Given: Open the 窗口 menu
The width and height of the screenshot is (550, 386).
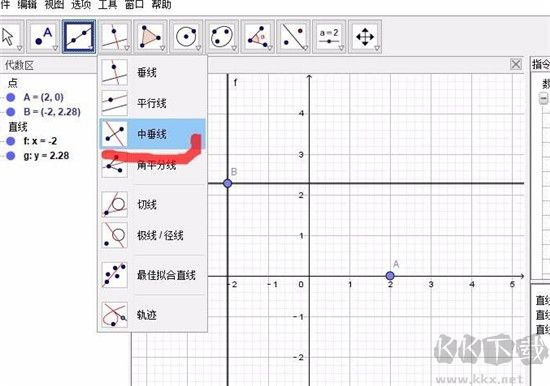Looking at the screenshot, I should click(x=134, y=4).
